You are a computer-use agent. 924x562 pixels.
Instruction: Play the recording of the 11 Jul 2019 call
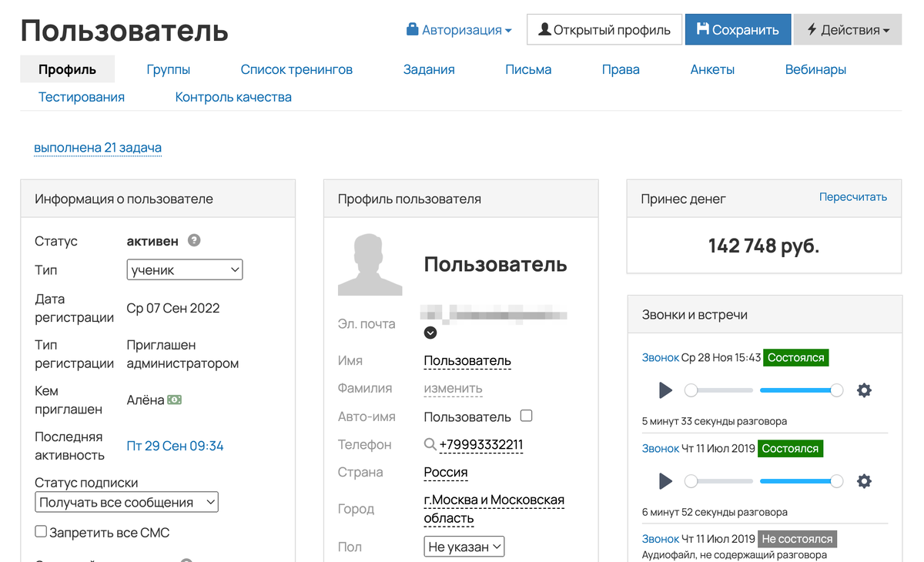pyautogui.click(x=665, y=480)
